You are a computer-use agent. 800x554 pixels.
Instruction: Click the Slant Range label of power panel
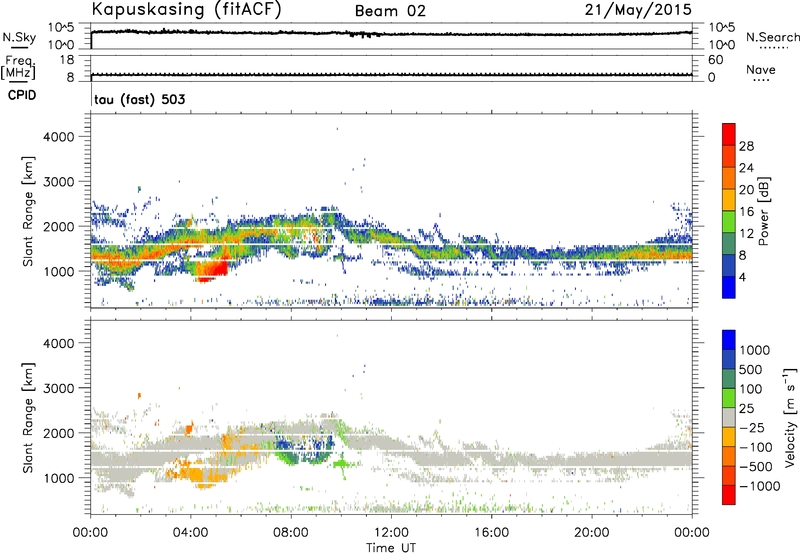28,211
